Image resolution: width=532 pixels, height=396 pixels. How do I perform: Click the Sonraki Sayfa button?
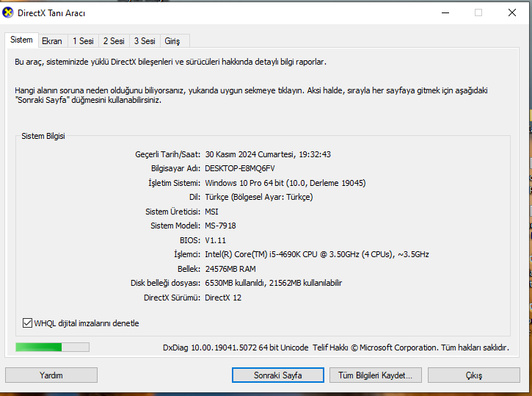click(x=278, y=375)
